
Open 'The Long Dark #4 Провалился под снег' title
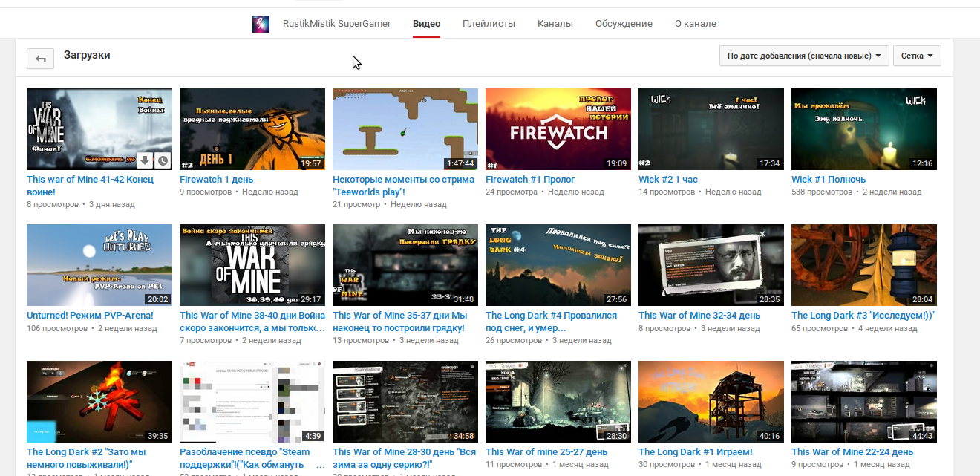point(551,322)
